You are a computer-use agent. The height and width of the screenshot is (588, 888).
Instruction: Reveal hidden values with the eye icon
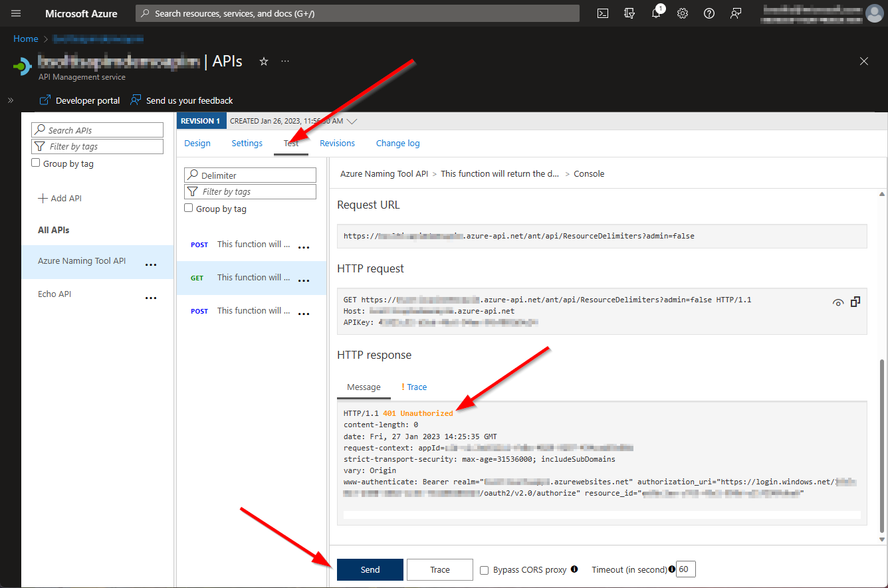point(837,302)
